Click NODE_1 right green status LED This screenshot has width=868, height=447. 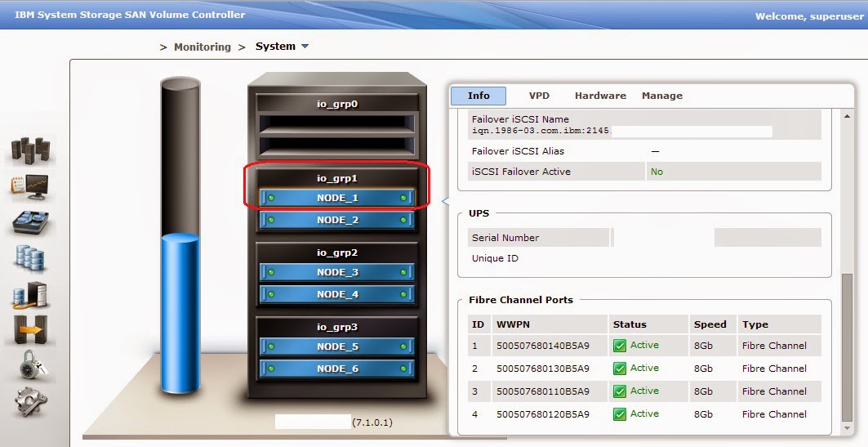[x=403, y=198]
